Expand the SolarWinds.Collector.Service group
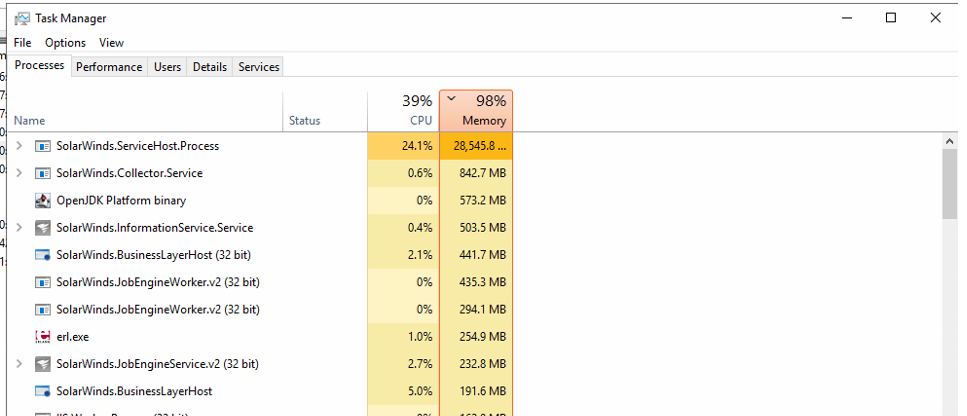 [x=19, y=173]
